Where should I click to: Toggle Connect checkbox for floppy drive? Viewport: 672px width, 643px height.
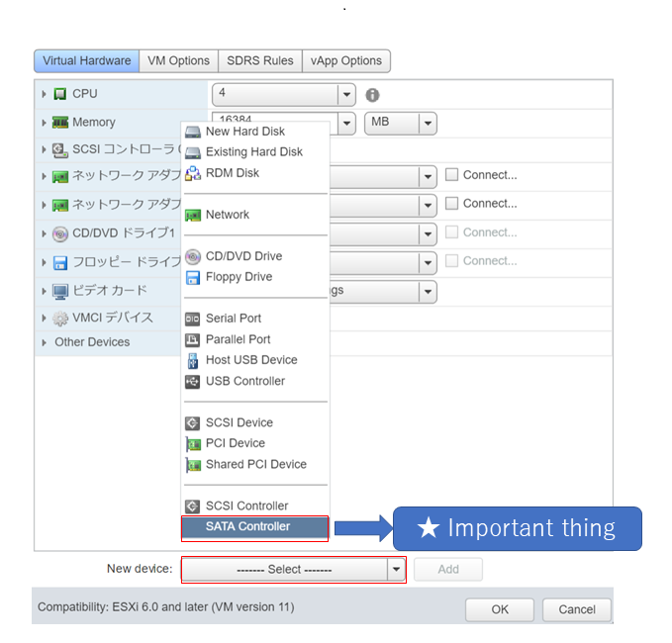coord(451,261)
